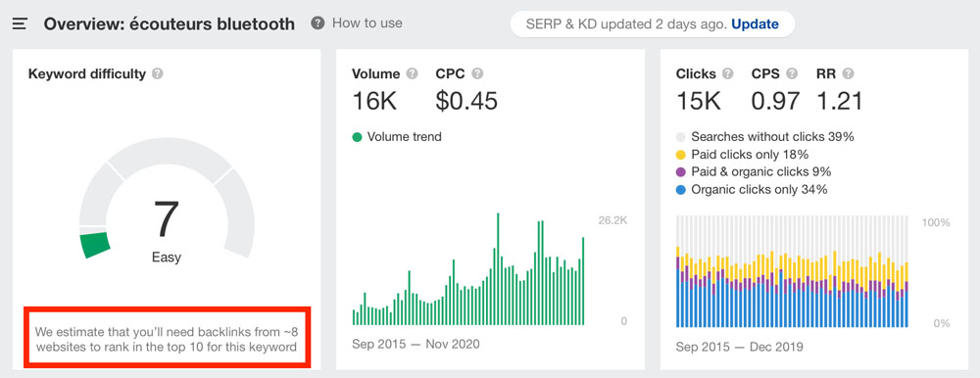
Task: Click the tallest bar in volume chart
Action: (498, 269)
